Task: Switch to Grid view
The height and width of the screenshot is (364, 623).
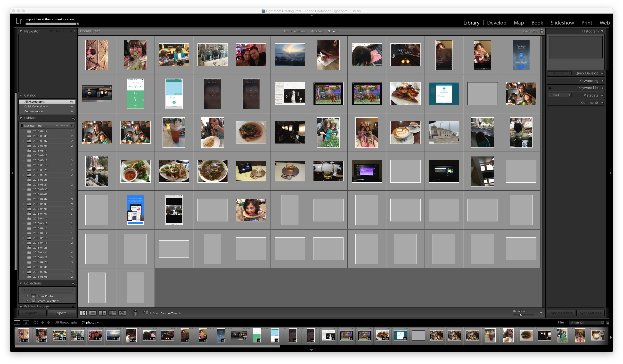Action: tap(83, 313)
